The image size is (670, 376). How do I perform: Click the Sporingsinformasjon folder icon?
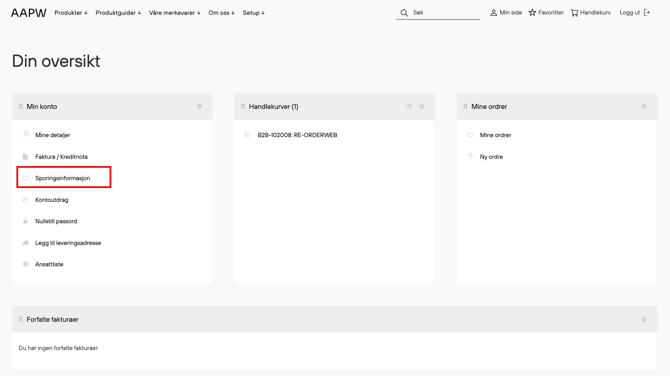(x=25, y=178)
